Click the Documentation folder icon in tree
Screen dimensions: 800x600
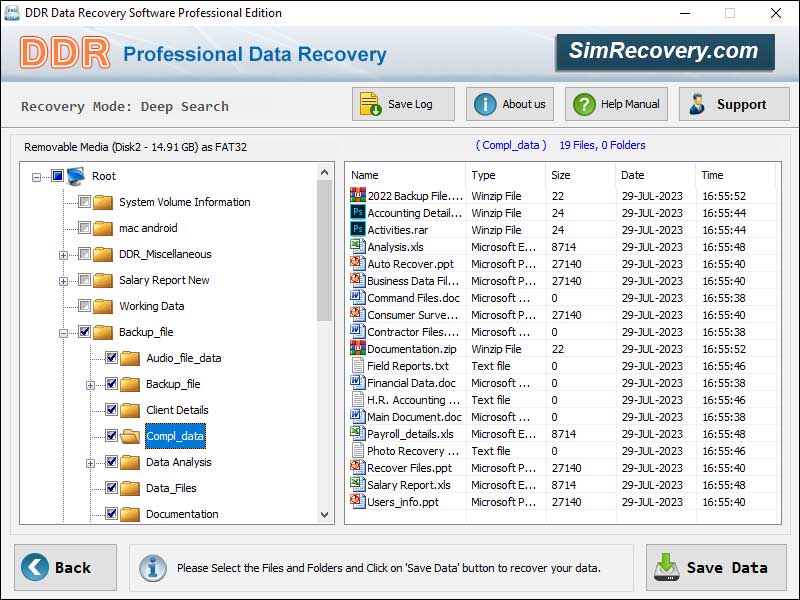[130, 514]
